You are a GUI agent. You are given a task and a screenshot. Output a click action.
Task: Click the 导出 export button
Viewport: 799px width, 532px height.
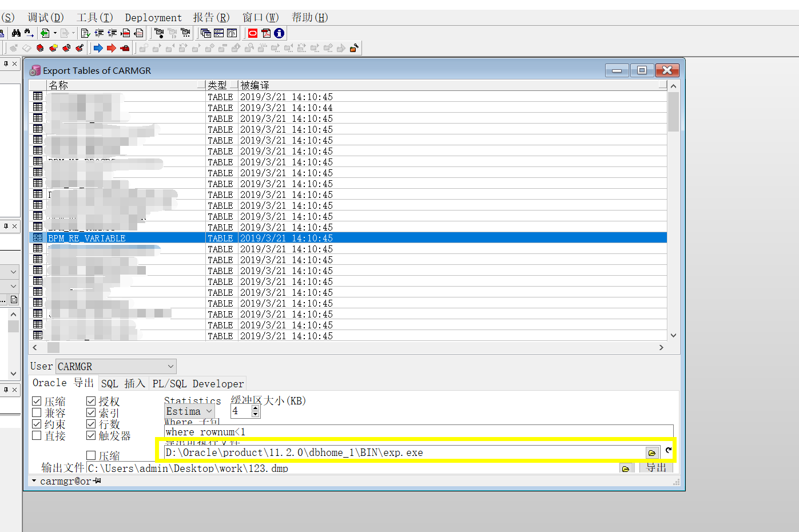tap(656, 468)
